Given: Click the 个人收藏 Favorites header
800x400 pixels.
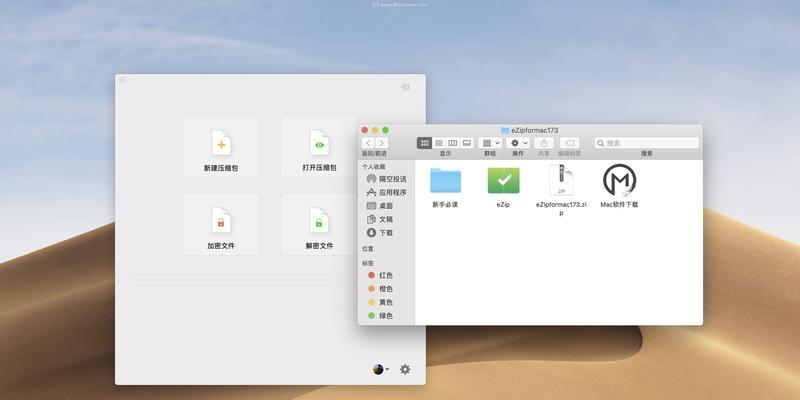Looking at the screenshot, I should coord(374,167).
